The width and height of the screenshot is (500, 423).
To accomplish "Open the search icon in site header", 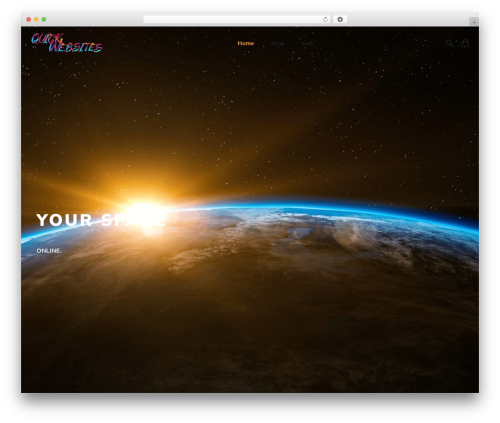I will coord(449,43).
